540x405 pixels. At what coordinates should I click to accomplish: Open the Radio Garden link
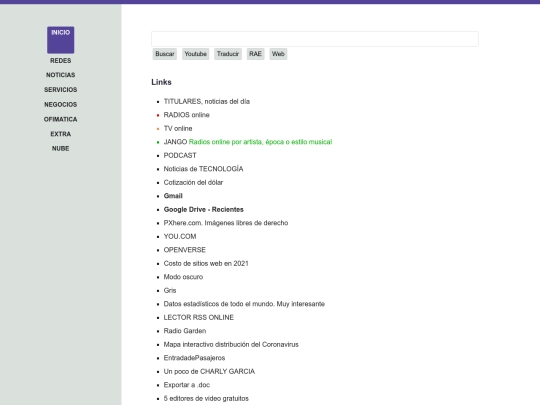pyautogui.click(x=185, y=331)
